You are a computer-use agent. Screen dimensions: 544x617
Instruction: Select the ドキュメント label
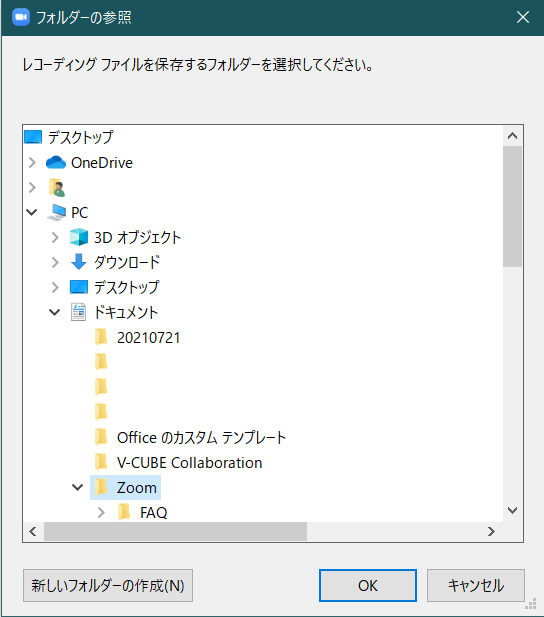pyautogui.click(x=126, y=312)
